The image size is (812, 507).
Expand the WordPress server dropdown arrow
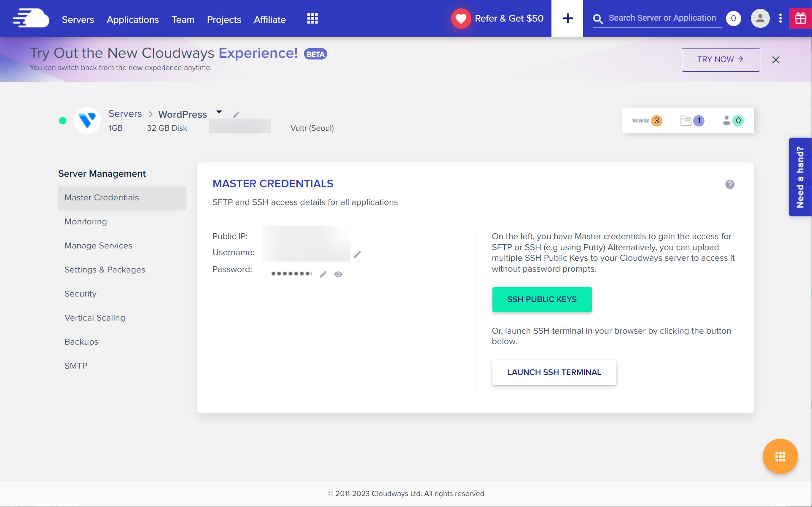coord(219,112)
